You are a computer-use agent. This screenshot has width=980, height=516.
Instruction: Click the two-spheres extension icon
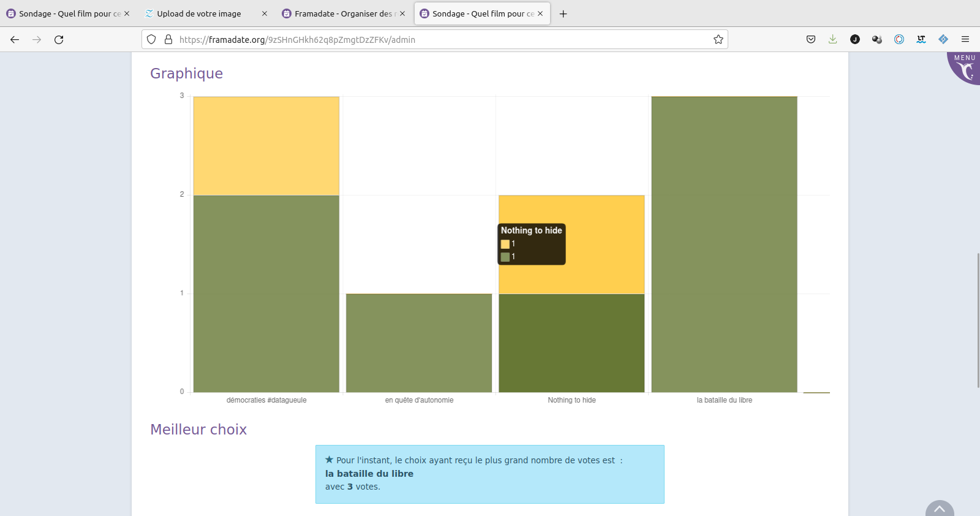pyautogui.click(x=877, y=39)
